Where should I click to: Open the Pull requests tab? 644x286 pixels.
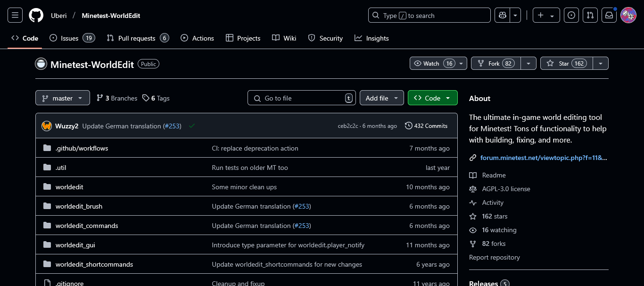point(138,38)
